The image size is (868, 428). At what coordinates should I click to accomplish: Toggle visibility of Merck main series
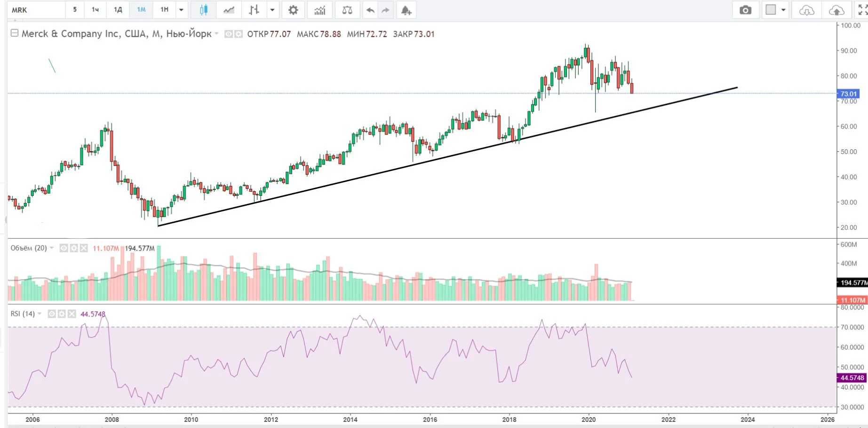[228, 34]
